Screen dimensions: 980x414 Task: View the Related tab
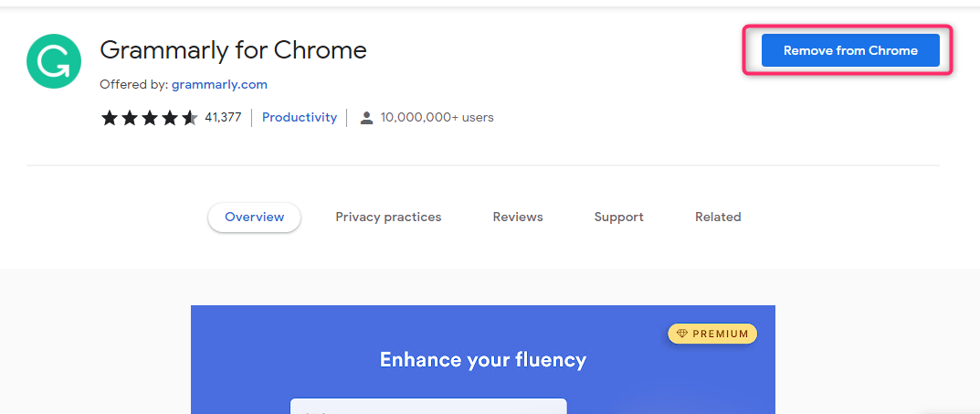click(x=718, y=217)
